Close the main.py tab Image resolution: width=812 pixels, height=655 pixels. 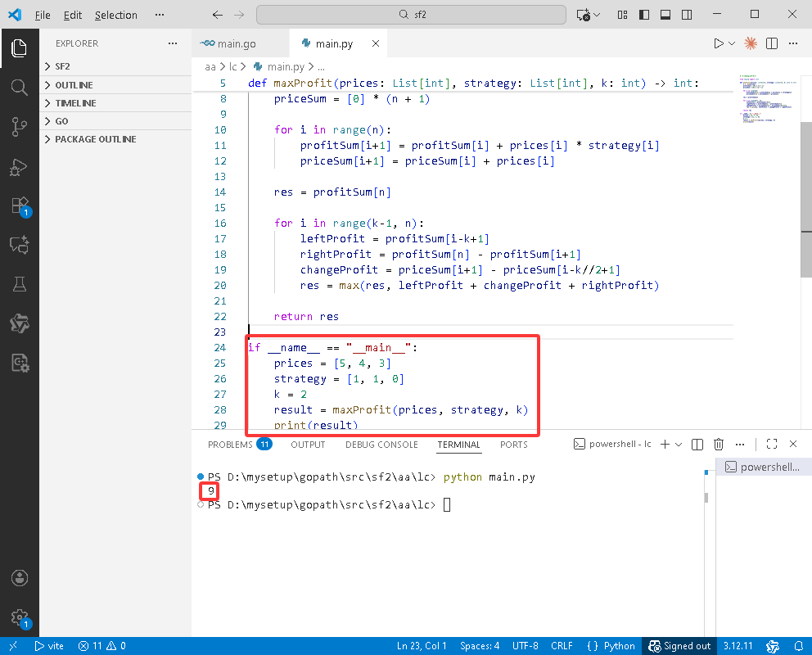pyautogui.click(x=376, y=43)
